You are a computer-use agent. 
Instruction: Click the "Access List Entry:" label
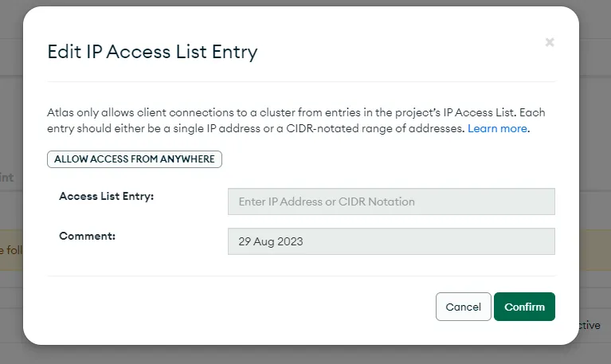[x=106, y=196]
